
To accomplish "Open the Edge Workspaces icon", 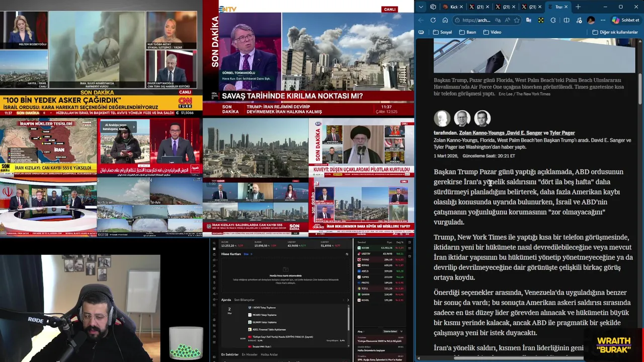I will pyautogui.click(x=433, y=7).
